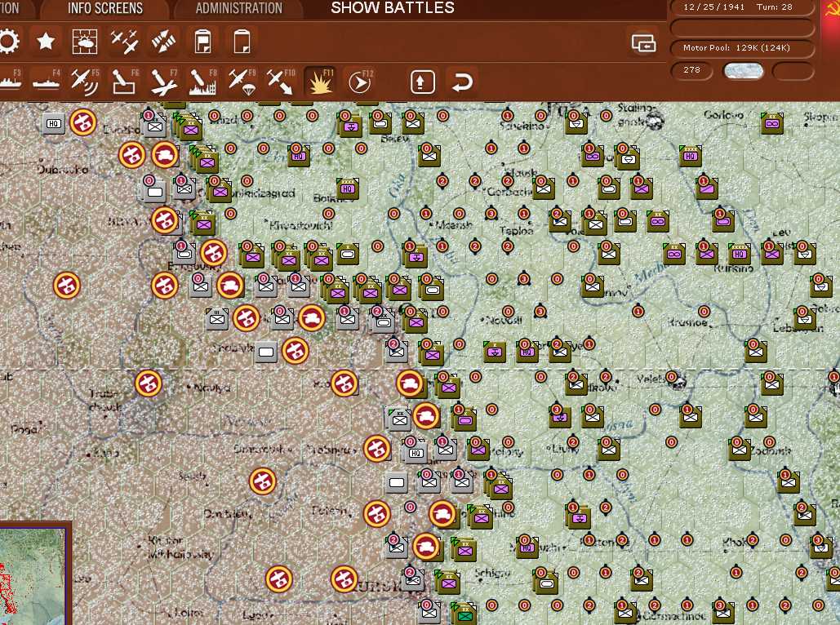Toggle off the F11 show battles explosion button
Viewport: 840px width, 625px height.
coord(320,82)
